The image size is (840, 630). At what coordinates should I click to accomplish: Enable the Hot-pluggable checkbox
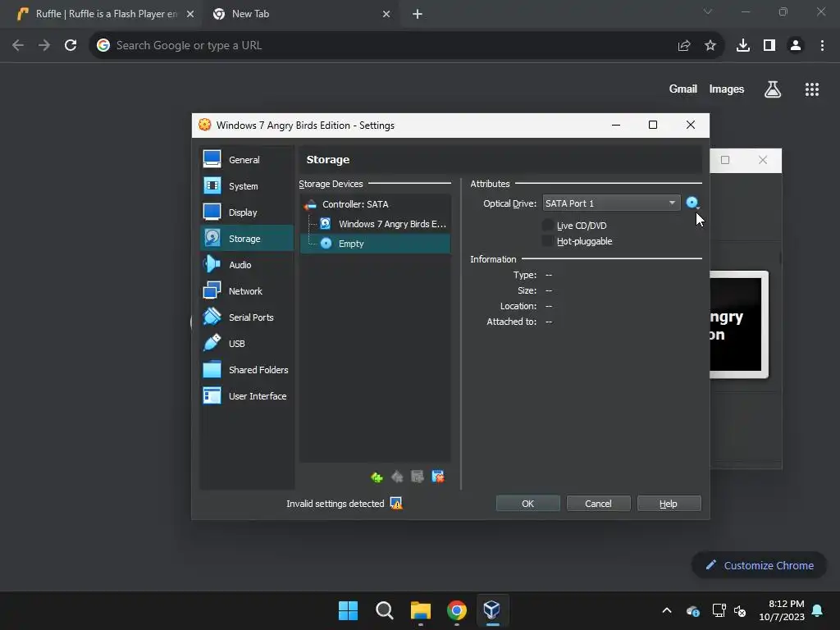click(547, 241)
